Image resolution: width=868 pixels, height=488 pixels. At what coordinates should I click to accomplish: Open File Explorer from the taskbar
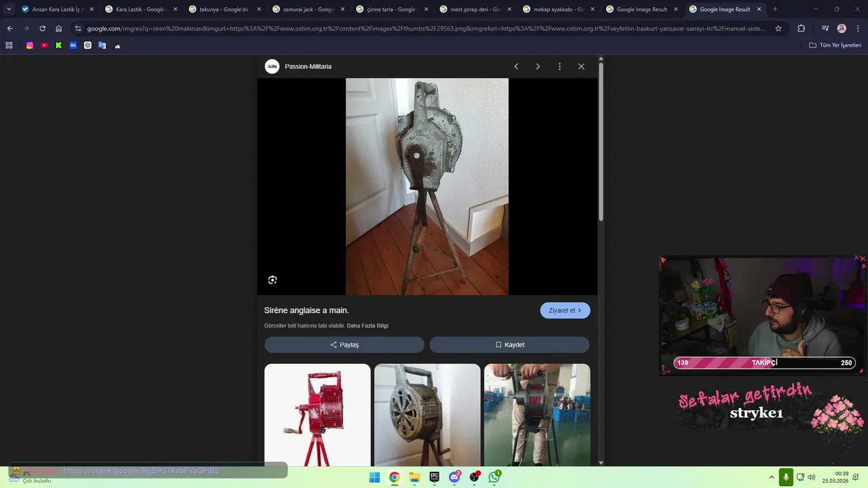click(x=414, y=477)
